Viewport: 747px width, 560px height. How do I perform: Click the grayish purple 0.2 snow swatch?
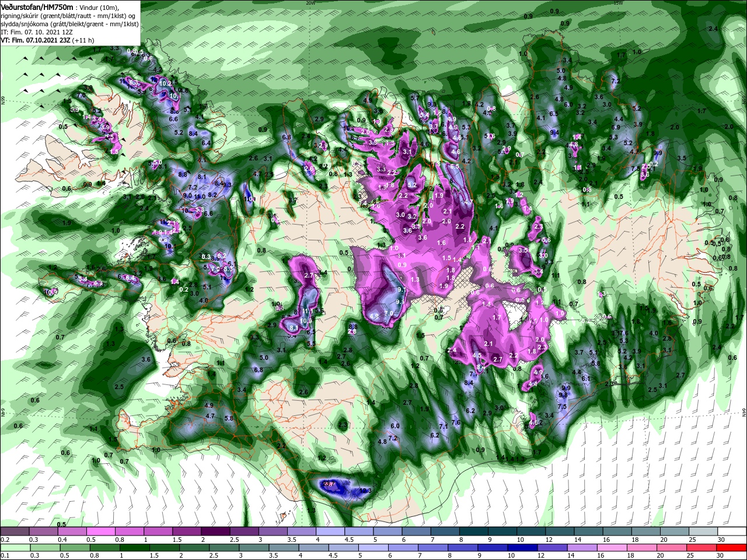click(x=15, y=531)
